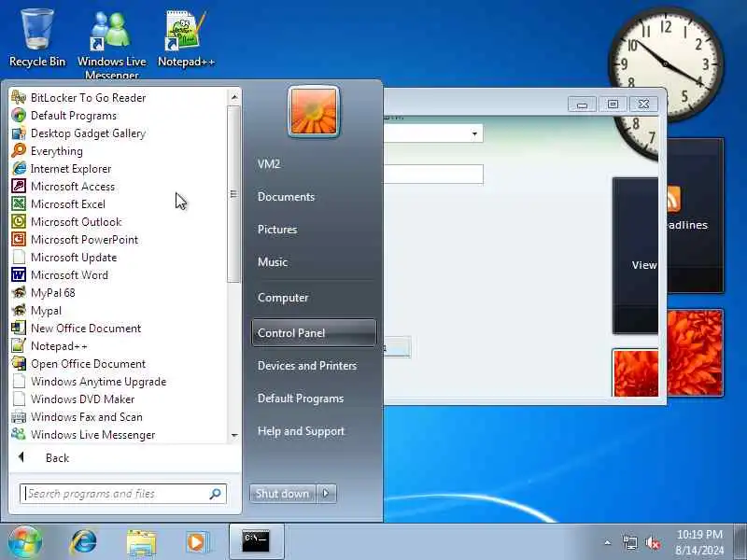Open Computer from Start menu

point(283,298)
